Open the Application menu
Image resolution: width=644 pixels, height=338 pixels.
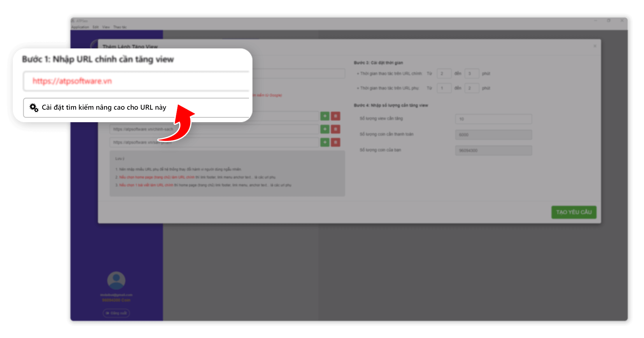(x=80, y=27)
